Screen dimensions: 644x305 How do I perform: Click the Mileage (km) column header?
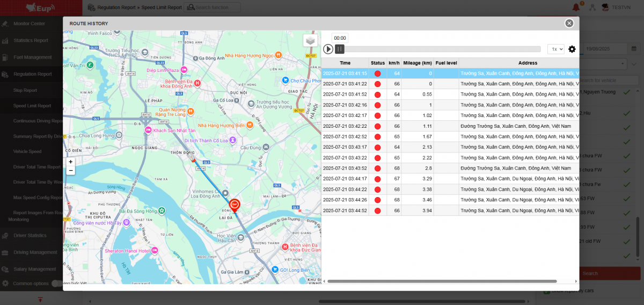(418, 63)
